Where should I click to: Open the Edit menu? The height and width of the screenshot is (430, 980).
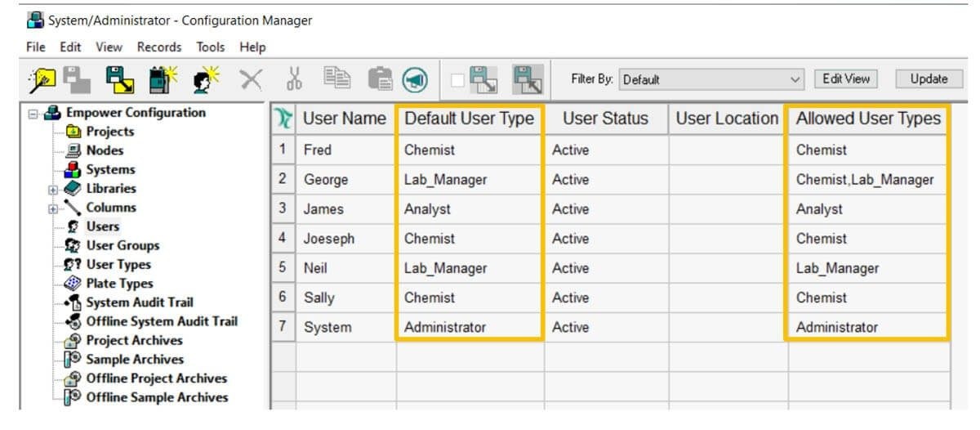(x=71, y=47)
